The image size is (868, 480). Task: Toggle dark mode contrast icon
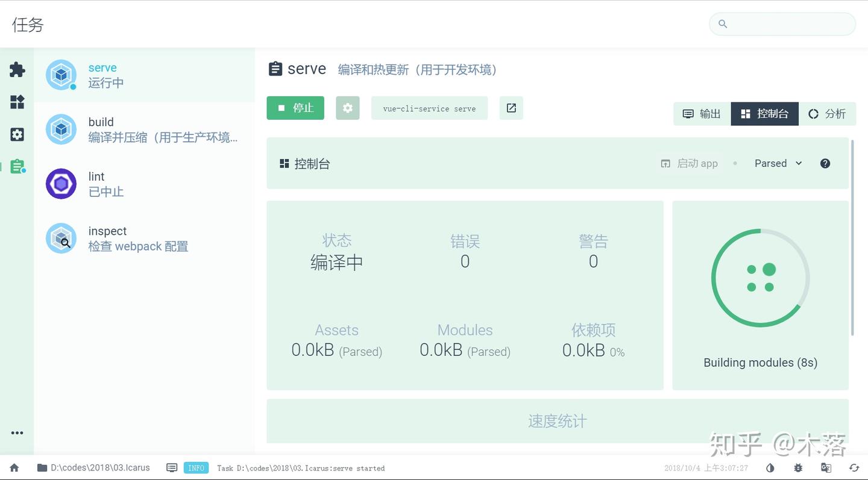pos(770,468)
